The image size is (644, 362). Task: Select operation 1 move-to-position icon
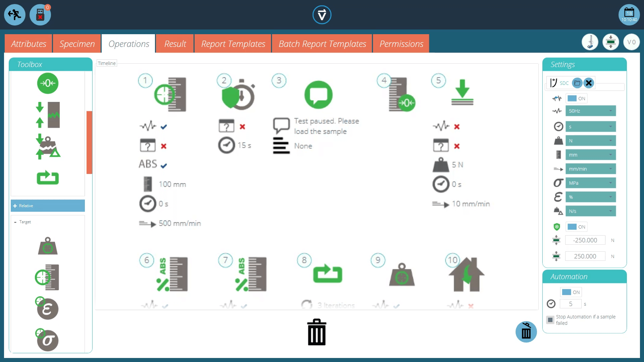point(170,95)
